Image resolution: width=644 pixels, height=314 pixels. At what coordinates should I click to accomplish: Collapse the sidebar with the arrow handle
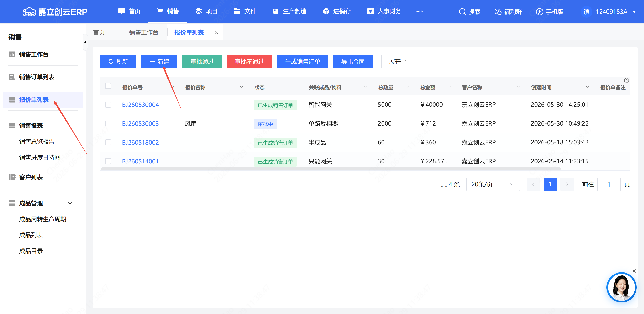[85, 42]
